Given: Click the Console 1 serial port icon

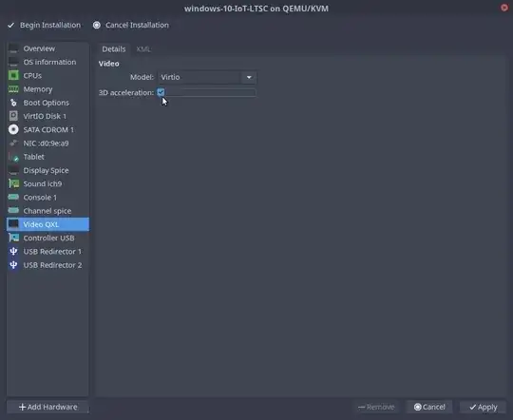Looking at the screenshot, I should click(13, 197).
